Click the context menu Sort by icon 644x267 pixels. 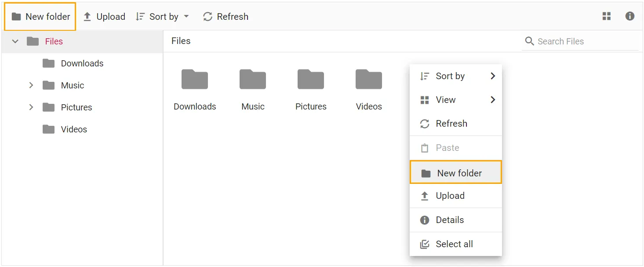(x=425, y=76)
